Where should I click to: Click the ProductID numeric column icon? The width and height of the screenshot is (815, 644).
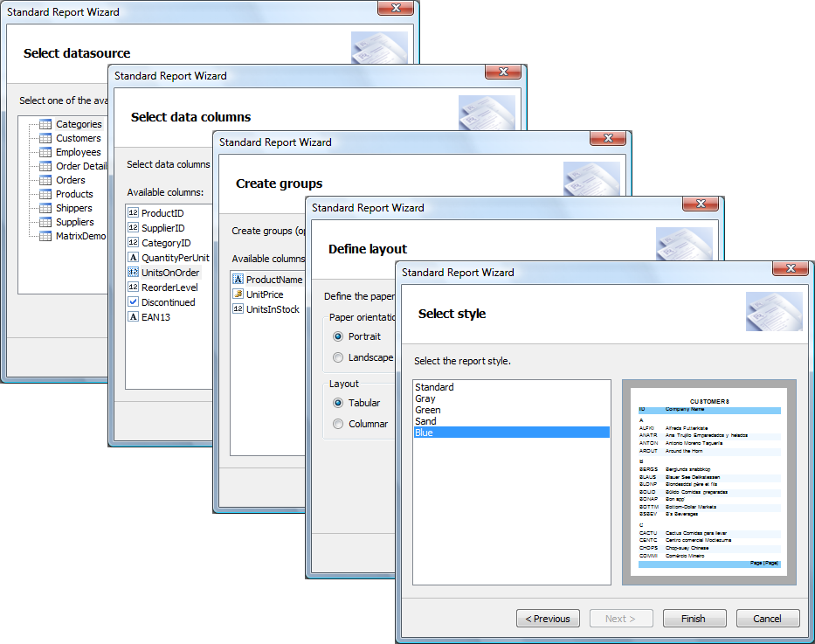(133, 213)
